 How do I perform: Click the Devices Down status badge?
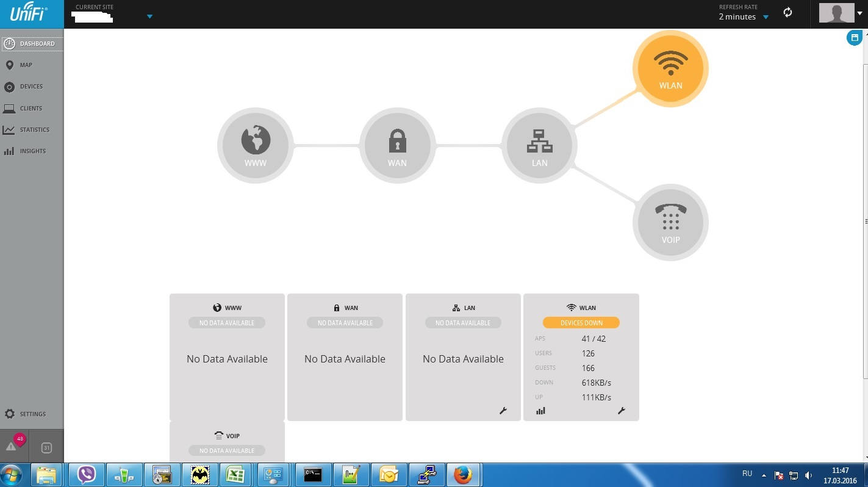click(x=581, y=323)
